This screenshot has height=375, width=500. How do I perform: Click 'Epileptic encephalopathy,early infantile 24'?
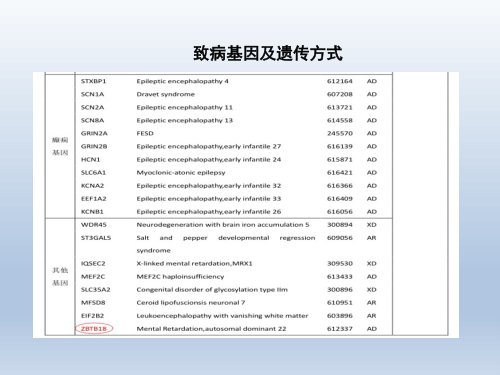[x=209, y=159]
